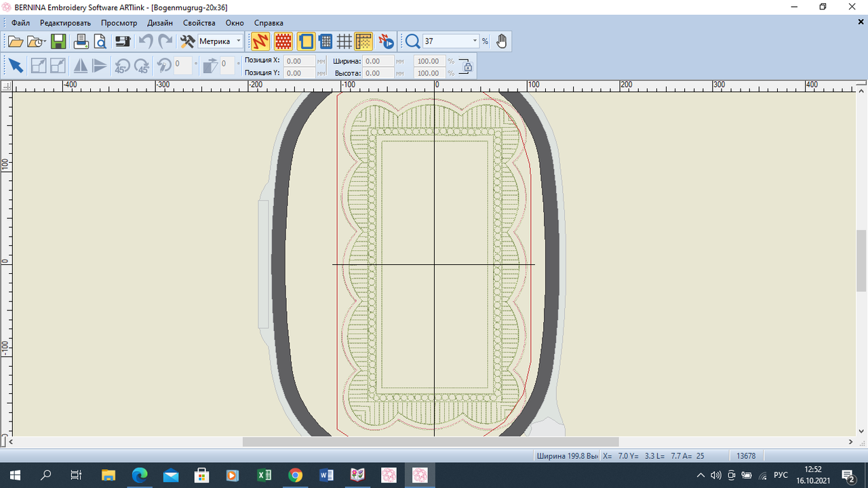Image resolution: width=868 pixels, height=488 pixels.
Task: Click the first scale icon after arrow
Action: (39, 66)
